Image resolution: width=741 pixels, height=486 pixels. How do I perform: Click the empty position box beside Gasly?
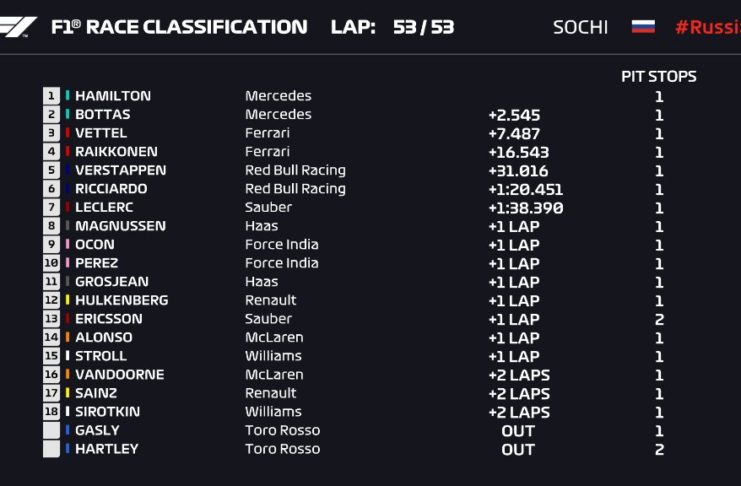click(51, 431)
